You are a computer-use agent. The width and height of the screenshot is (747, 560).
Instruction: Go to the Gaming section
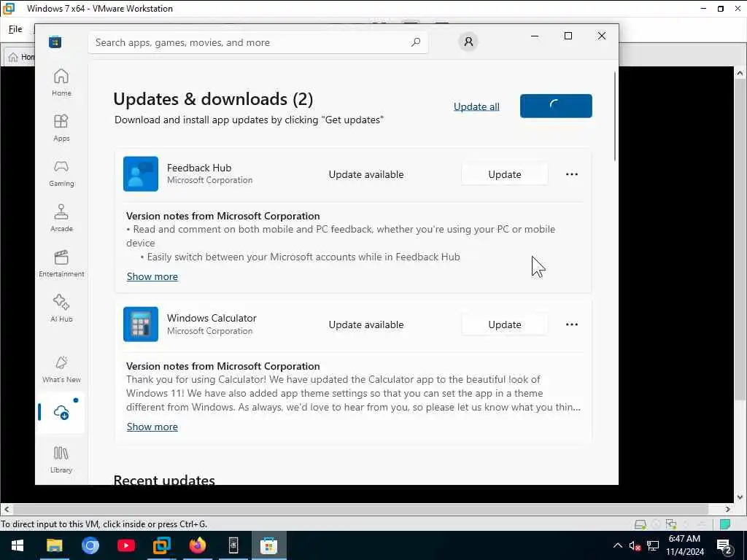(61, 173)
